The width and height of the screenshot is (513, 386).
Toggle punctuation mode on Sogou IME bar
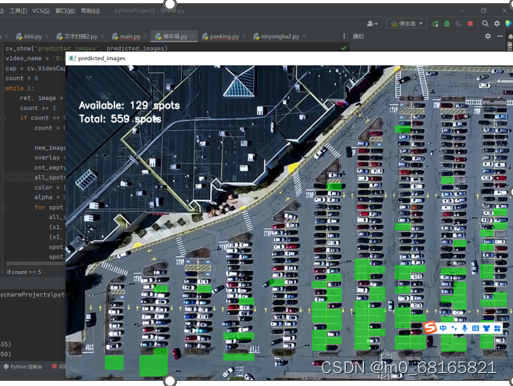(x=454, y=328)
